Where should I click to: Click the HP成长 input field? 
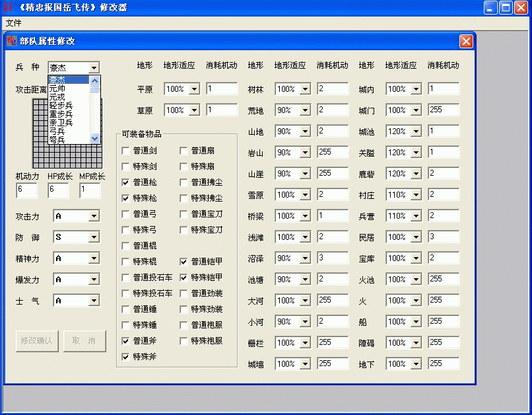[58, 190]
